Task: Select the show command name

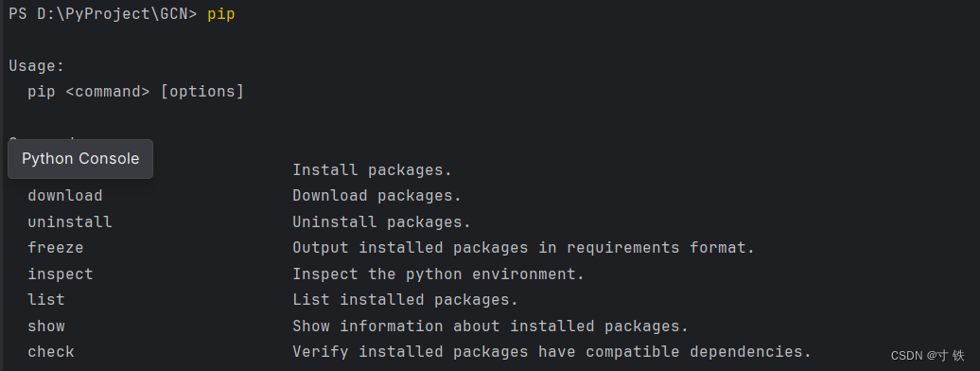Action: click(x=46, y=326)
